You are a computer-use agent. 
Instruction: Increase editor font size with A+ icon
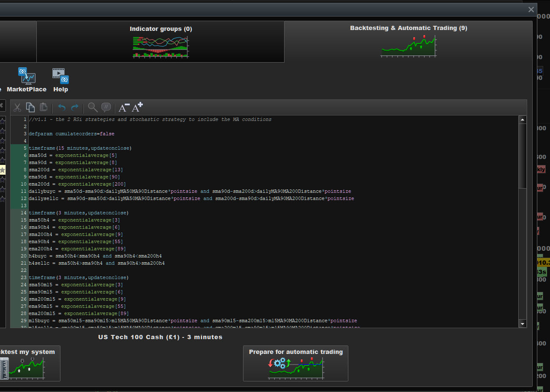pos(137,107)
